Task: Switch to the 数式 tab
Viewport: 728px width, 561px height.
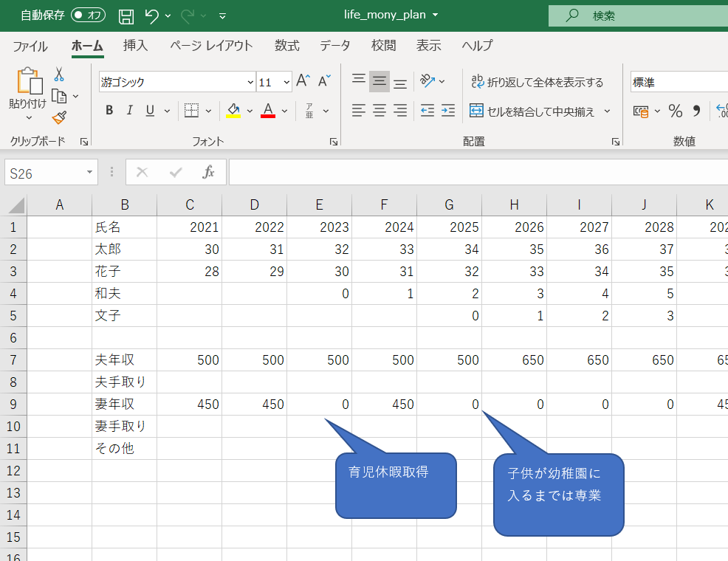Action: (x=287, y=45)
